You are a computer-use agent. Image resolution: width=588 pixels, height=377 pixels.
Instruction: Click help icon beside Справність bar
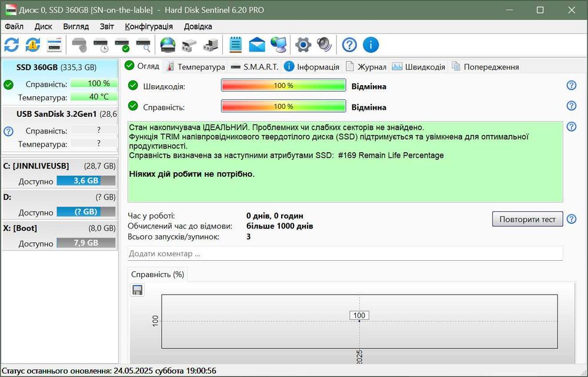click(571, 106)
